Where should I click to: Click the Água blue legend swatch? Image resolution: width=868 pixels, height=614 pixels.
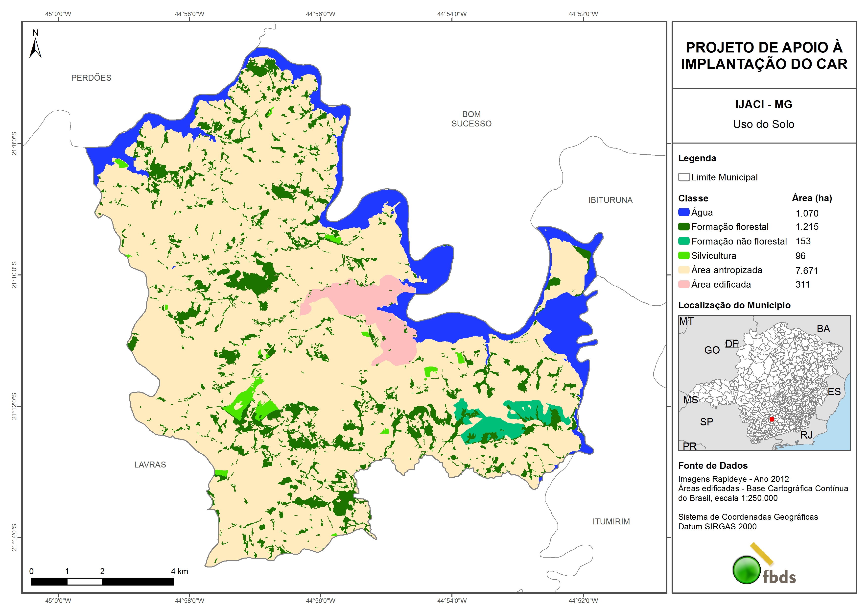point(683,212)
